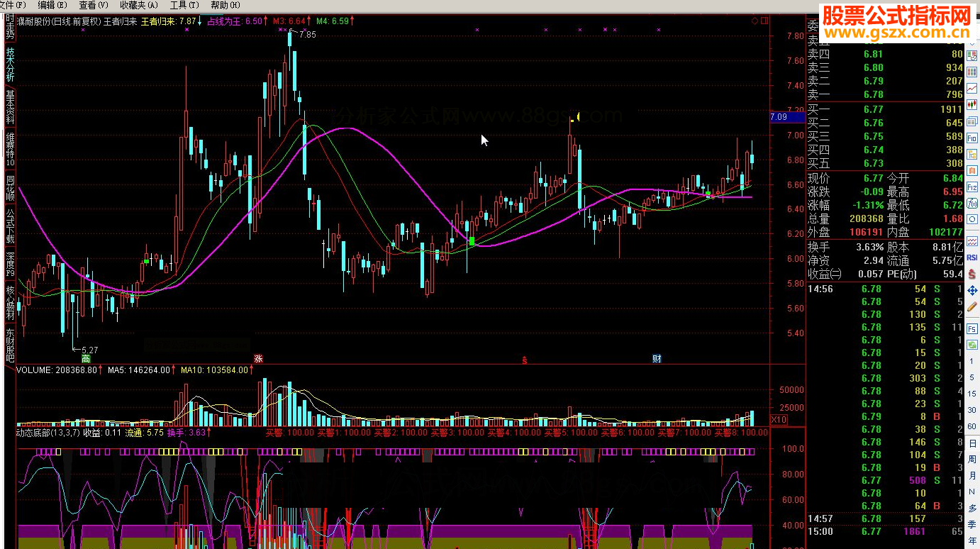Select the 卖二 6.79 order row
This screenshot has width=980, height=549.
[885, 81]
